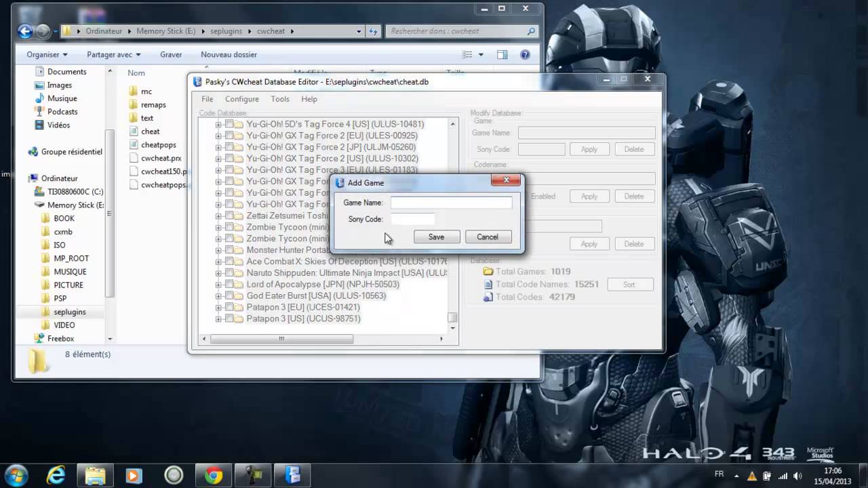The width and height of the screenshot is (868, 488).
Task: Click Cancel in the Add Game dialog
Action: [488, 237]
